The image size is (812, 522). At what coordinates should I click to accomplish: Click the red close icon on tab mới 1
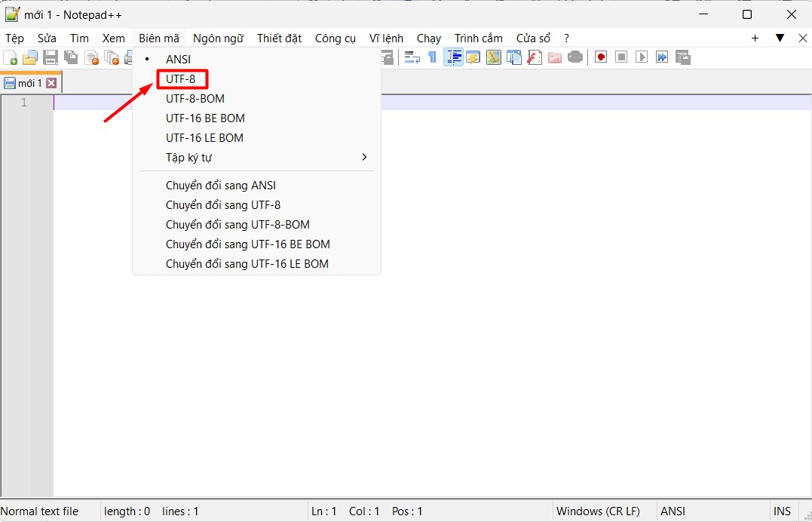(x=51, y=83)
